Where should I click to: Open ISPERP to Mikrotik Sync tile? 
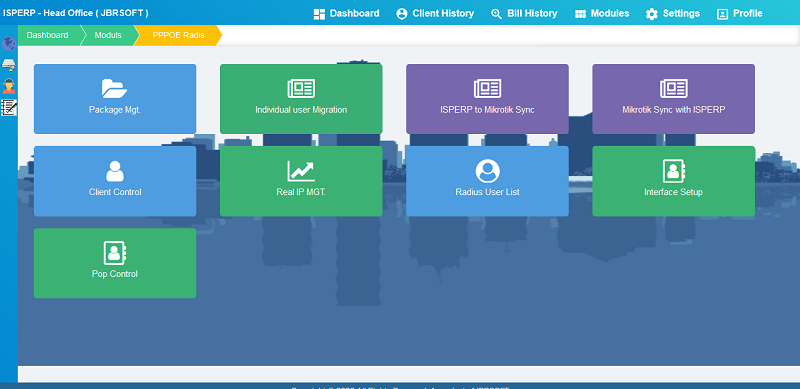click(487, 99)
